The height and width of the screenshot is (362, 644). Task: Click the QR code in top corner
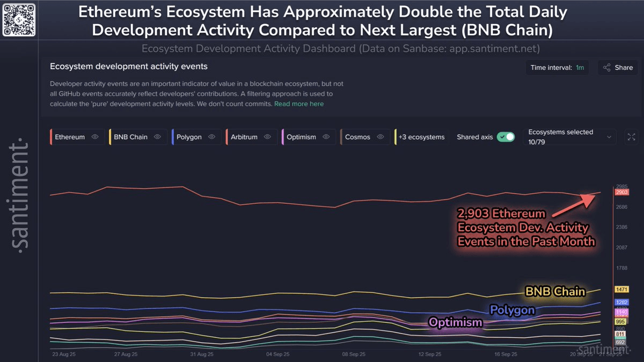[19, 19]
